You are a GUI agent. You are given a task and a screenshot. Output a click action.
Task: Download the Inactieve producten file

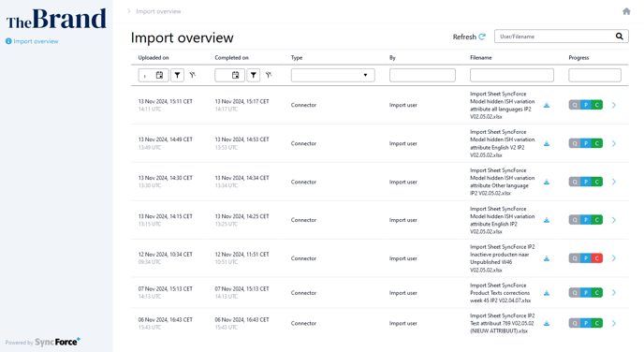point(547,258)
